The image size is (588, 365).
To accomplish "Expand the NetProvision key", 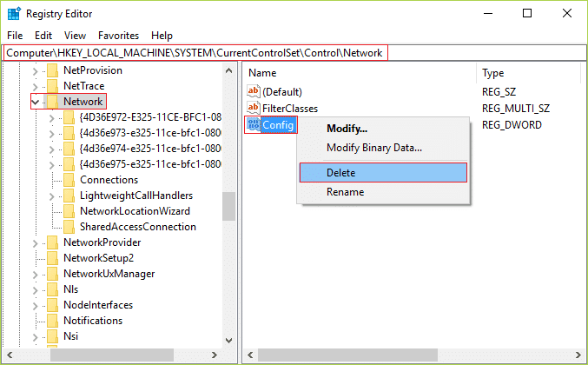I will click(36, 71).
